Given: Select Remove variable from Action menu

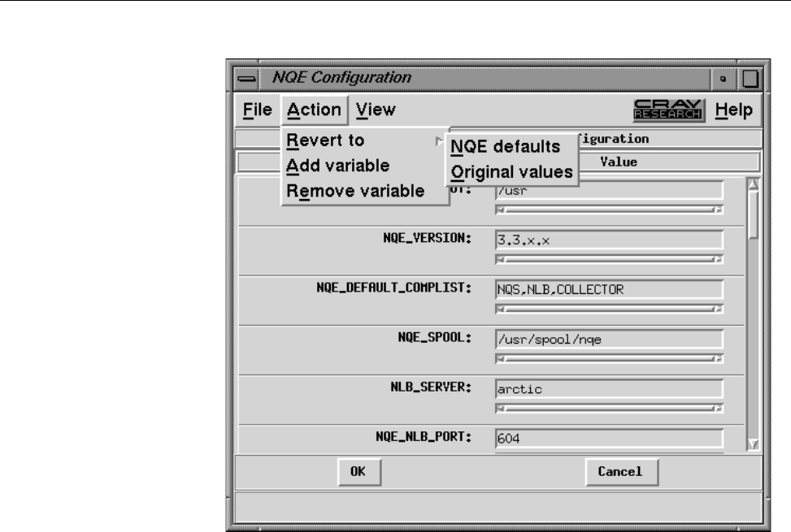Looking at the screenshot, I should pyautogui.click(x=364, y=191).
